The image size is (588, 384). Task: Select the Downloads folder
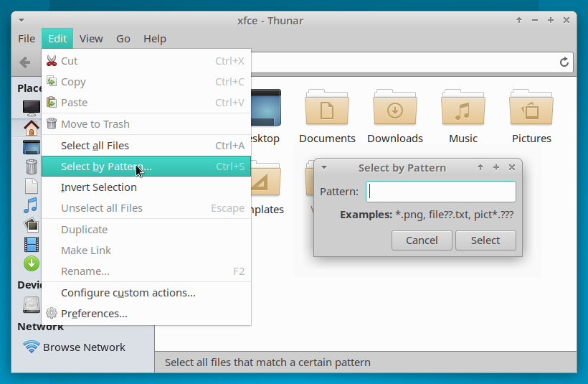click(x=395, y=117)
